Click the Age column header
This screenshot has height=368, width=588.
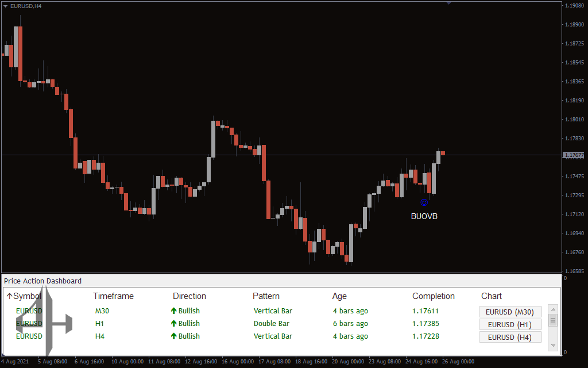(x=339, y=296)
